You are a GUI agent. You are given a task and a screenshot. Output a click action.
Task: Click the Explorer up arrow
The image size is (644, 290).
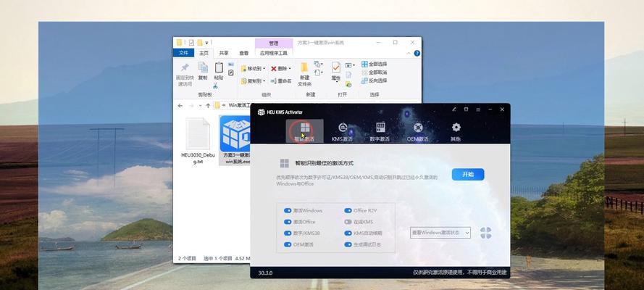[208, 106]
